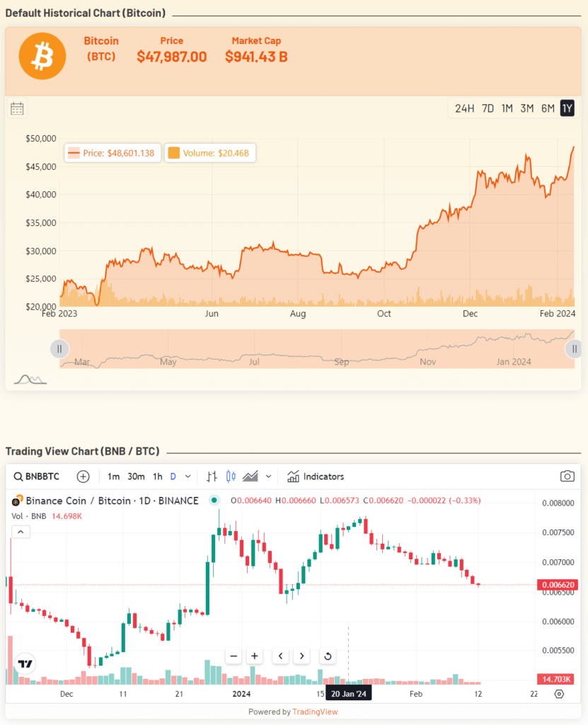This screenshot has width=588, height=725.
Task: Toggle the green market status indicator
Action: (x=214, y=501)
